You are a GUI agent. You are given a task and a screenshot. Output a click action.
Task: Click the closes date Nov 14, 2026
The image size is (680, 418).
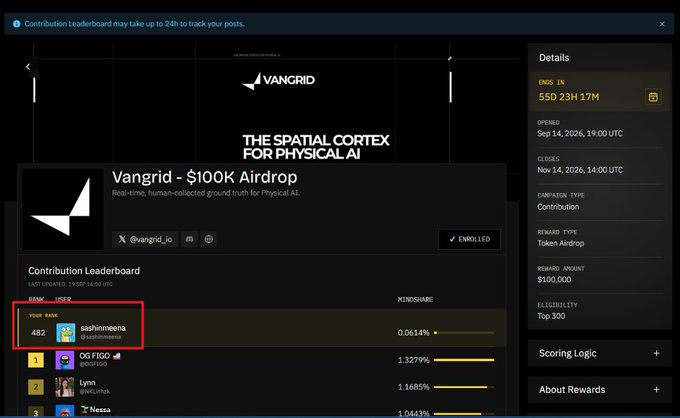[x=580, y=170]
